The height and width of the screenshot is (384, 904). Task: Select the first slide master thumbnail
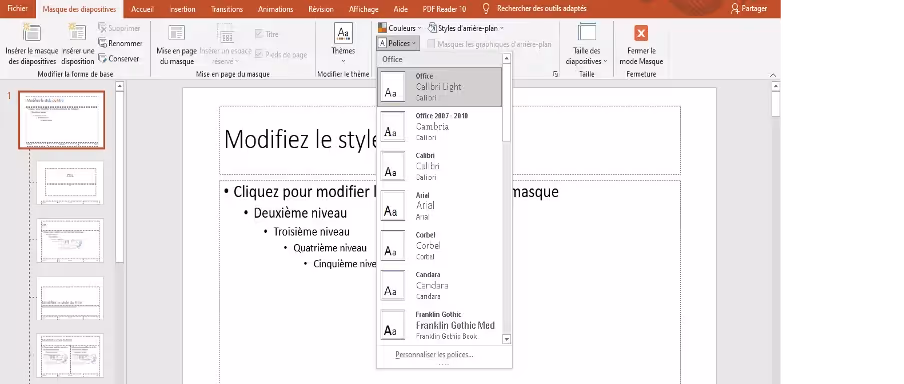point(62,119)
